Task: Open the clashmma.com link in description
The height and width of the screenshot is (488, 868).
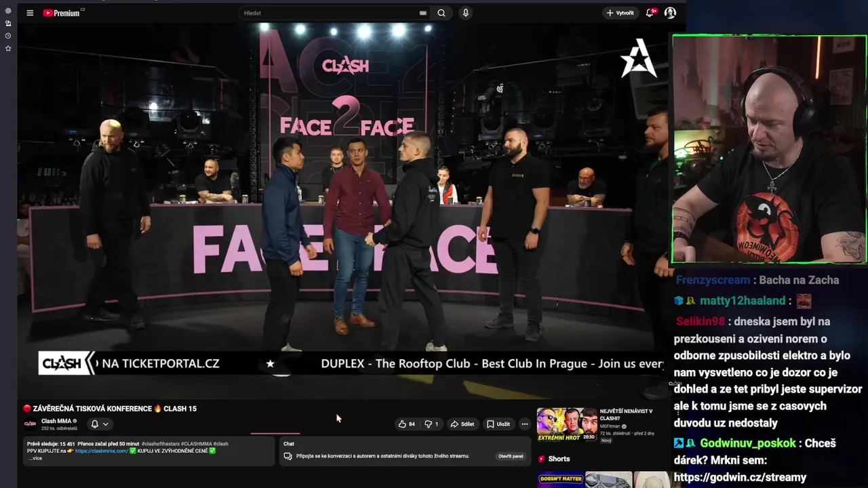Action: (101, 451)
